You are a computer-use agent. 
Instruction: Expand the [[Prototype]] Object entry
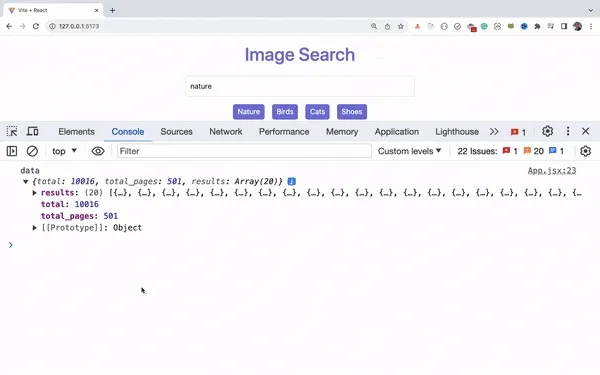[x=34, y=228]
